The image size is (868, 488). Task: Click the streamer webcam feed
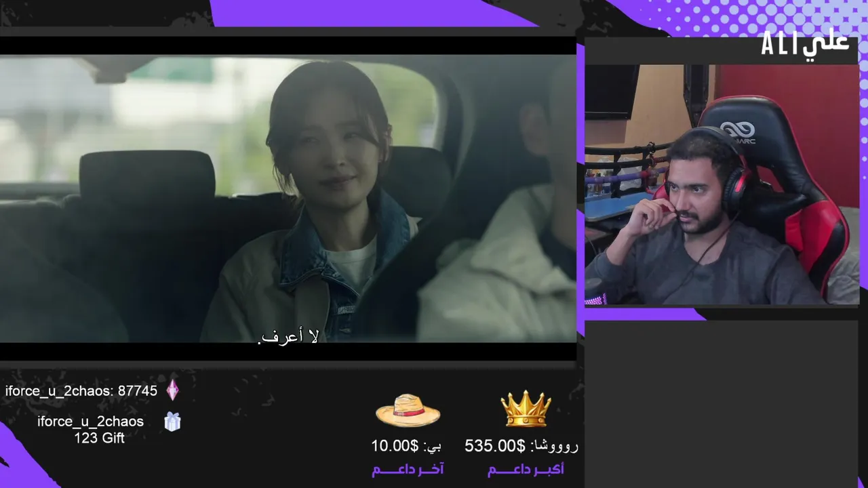click(722, 184)
